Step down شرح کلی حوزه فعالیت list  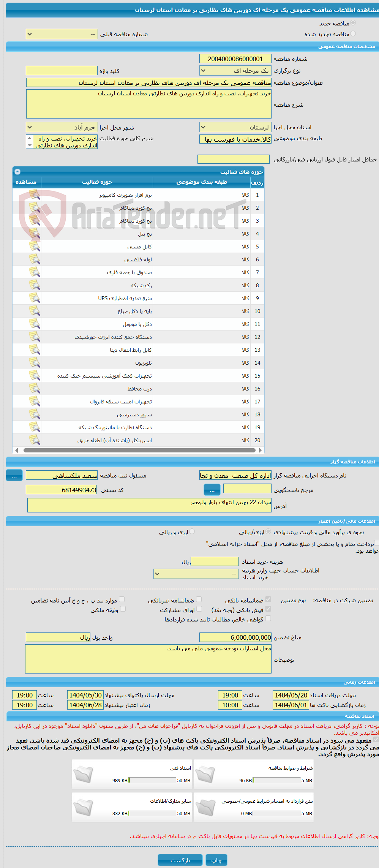(x=30, y=145)
